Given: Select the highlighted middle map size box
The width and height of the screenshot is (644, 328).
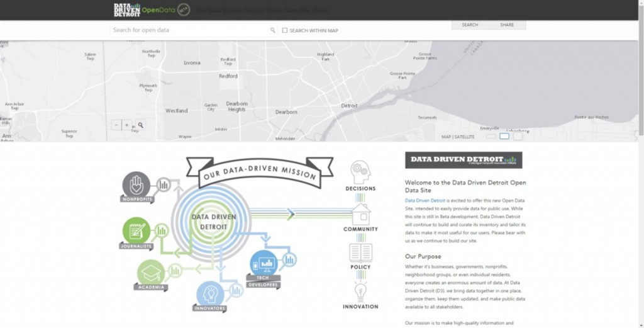Looking at the screenshot, I should 504,136.
